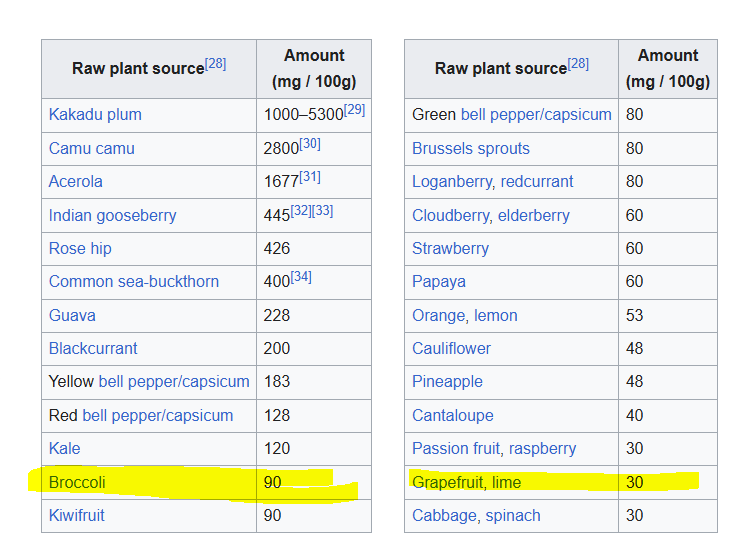Open the highlighted Grapefruit link
The width and height of the screenshot is (753, 560).
(447, 482)
